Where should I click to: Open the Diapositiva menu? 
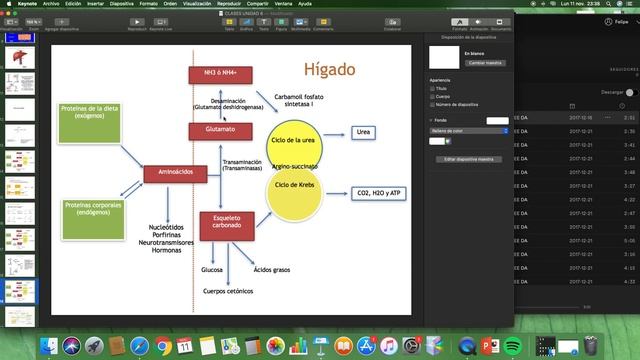122,4
